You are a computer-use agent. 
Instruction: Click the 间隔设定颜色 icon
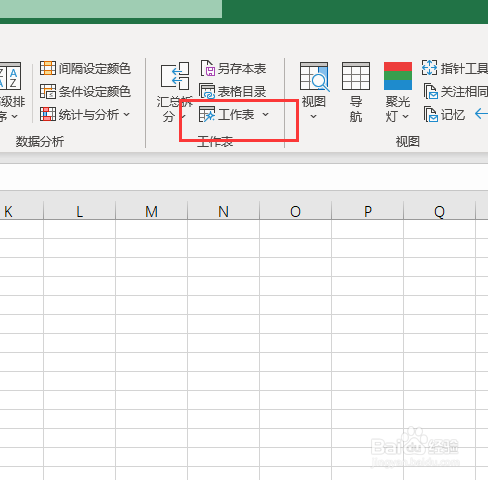pos(48,68)
